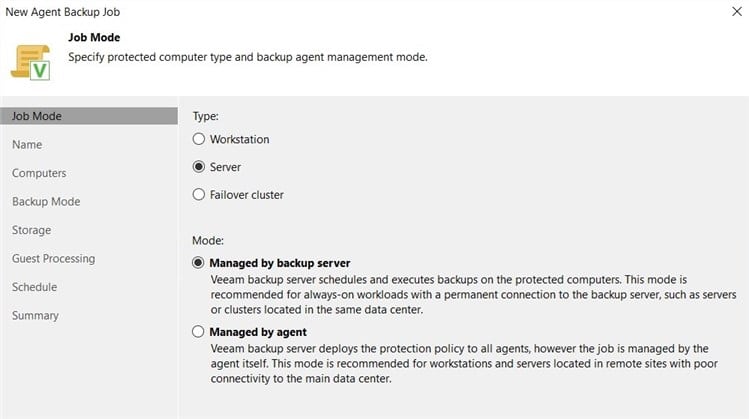Screen dimensions: 749x419
Task: Click the Managed by agent bold label
Action: 258,332
